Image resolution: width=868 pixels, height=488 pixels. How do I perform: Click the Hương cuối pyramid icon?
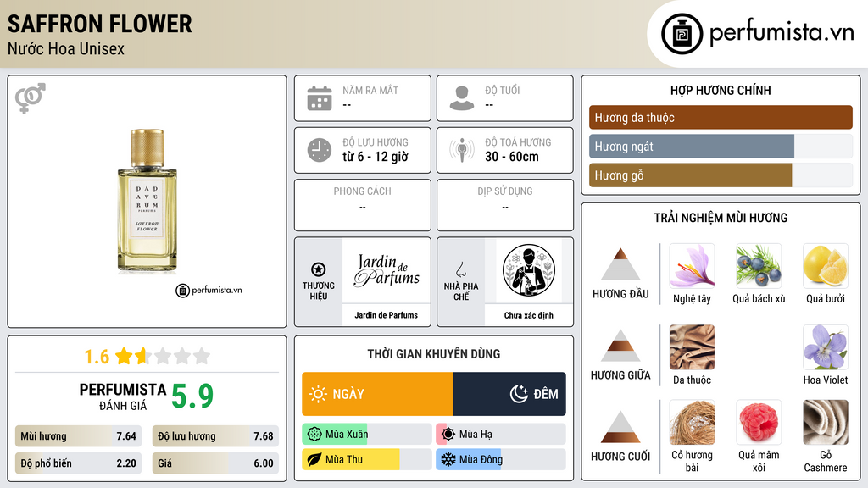pyautogui.click(x=620, y=427)
